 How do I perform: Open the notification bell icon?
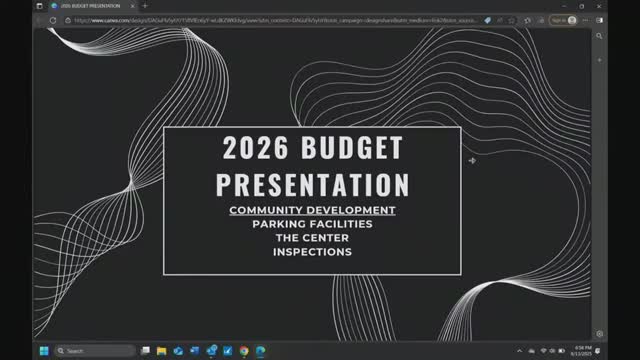click(598, 351)
